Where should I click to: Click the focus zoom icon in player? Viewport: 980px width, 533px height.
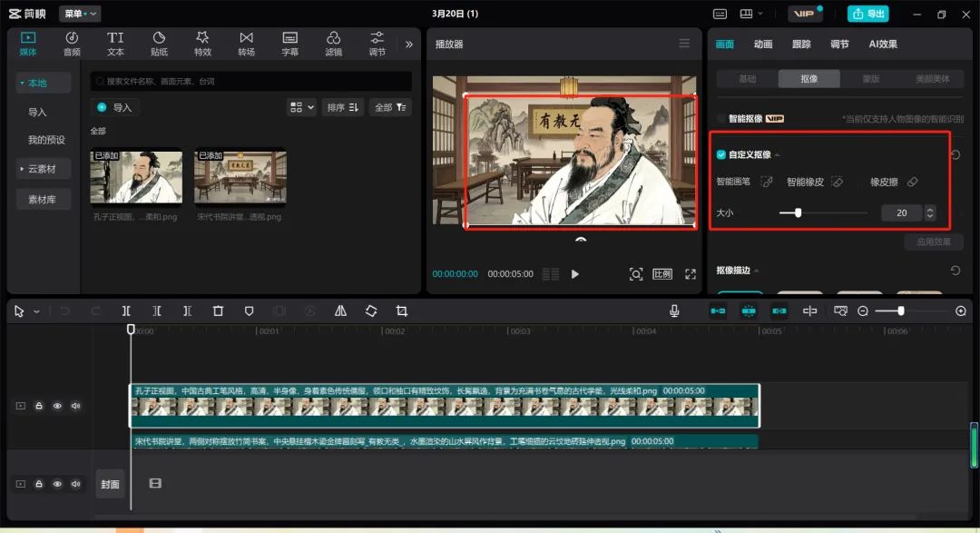pos(635,274)
